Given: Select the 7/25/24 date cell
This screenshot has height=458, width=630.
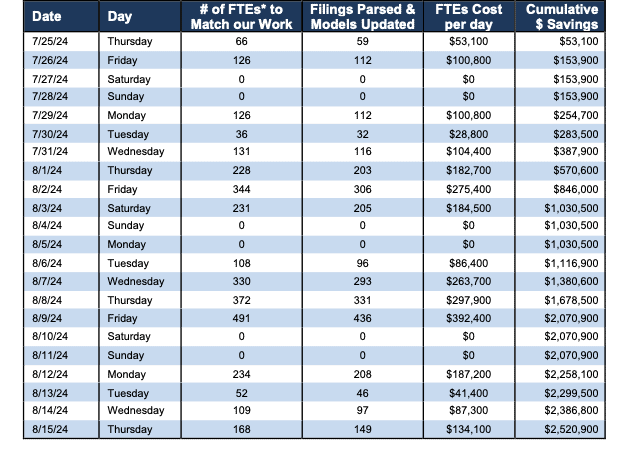Looking at the screenshot, I should click(x=61, y=41).
